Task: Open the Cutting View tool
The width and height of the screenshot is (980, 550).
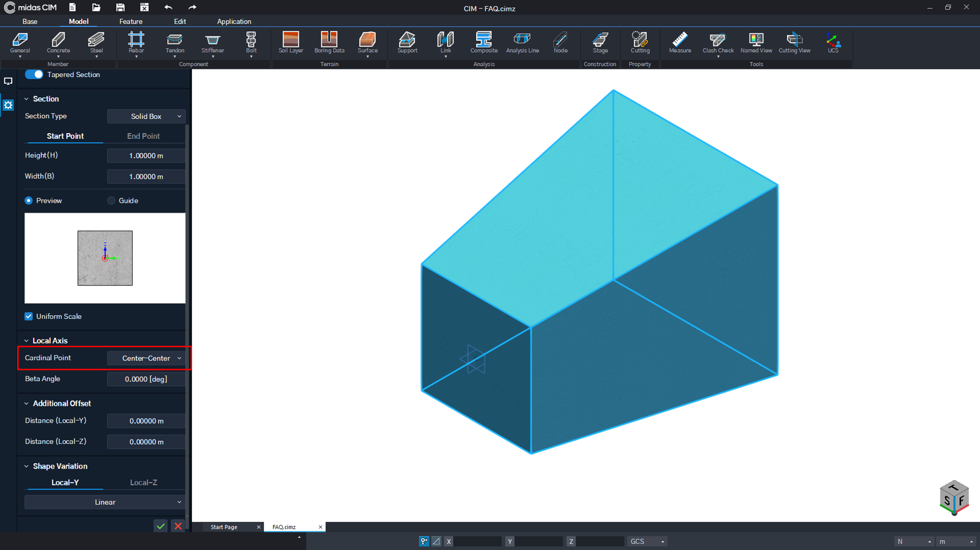Action: (x=794, y=43)
